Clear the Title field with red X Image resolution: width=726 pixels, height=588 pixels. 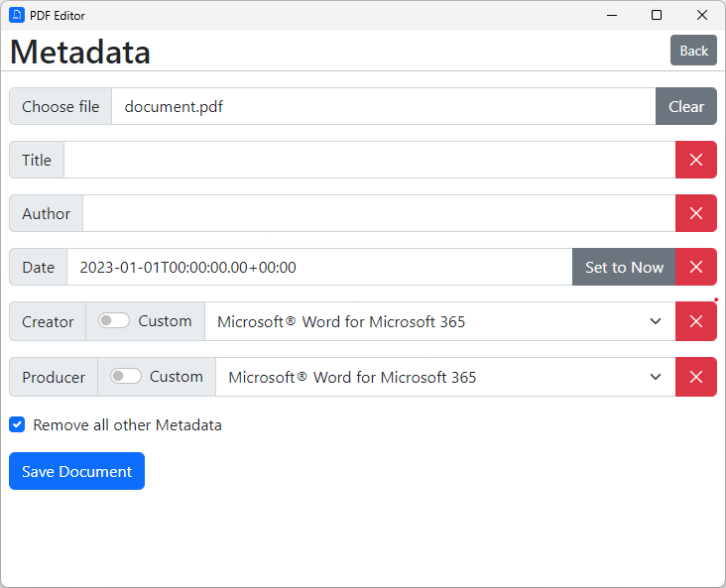click(695, 160)
